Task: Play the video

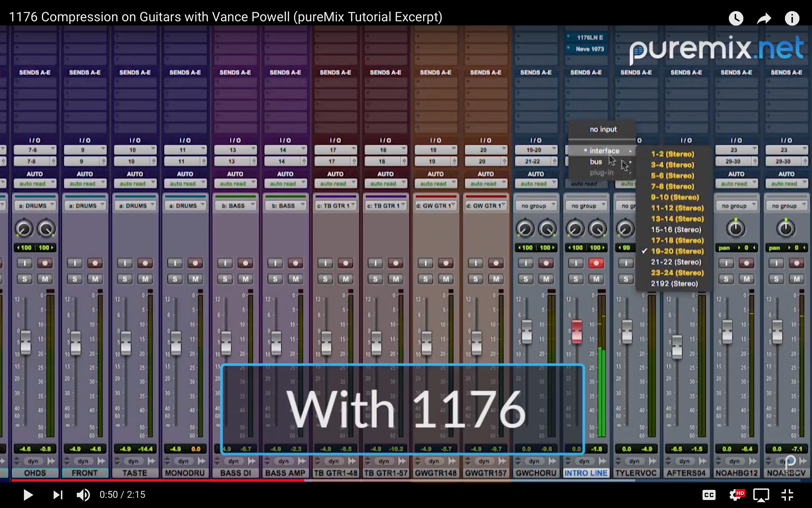Action: coord(28,494)
